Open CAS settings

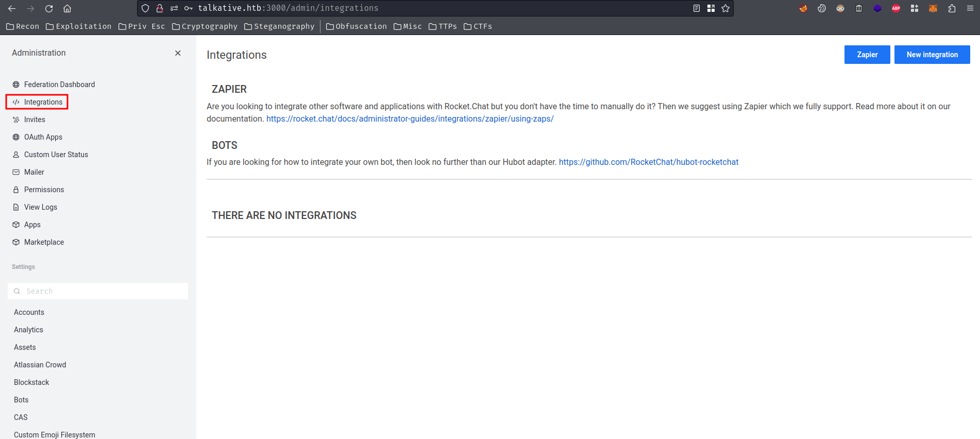[21, 417]
